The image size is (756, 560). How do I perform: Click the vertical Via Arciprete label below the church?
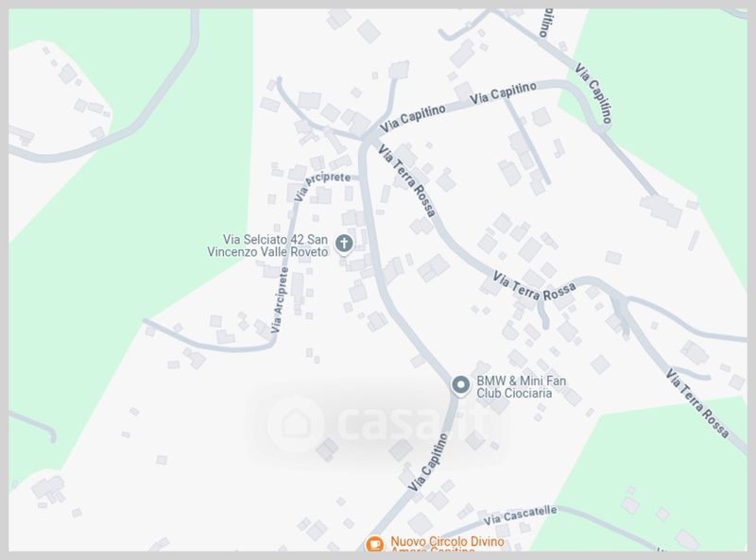[x=280, y=299]
